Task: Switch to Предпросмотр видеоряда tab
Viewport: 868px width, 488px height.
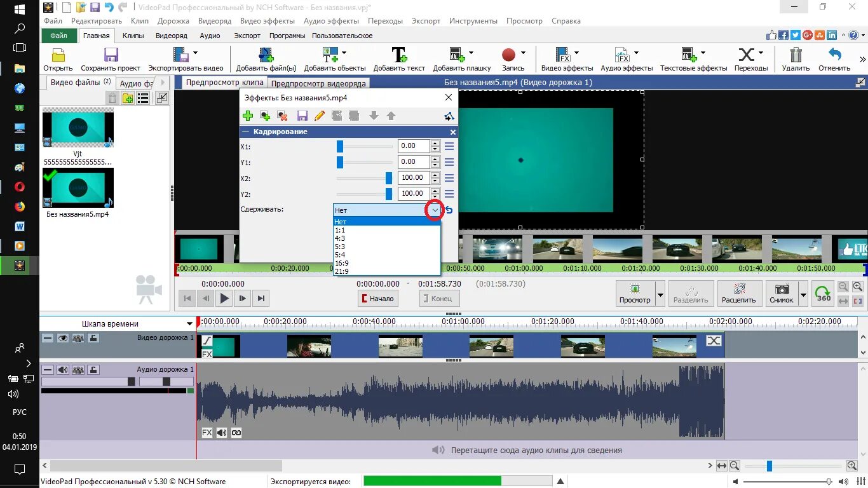Action: coord(319,83)
